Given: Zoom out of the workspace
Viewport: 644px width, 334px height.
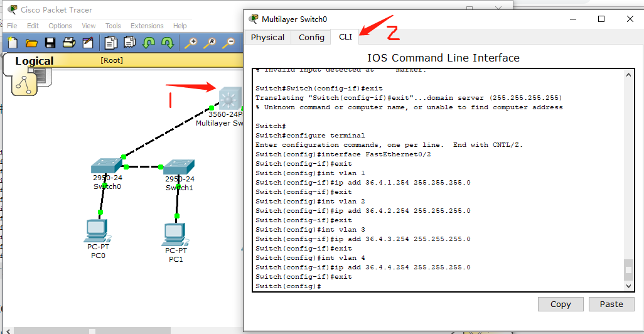Looking at the screenshot, I should [228, 43].
